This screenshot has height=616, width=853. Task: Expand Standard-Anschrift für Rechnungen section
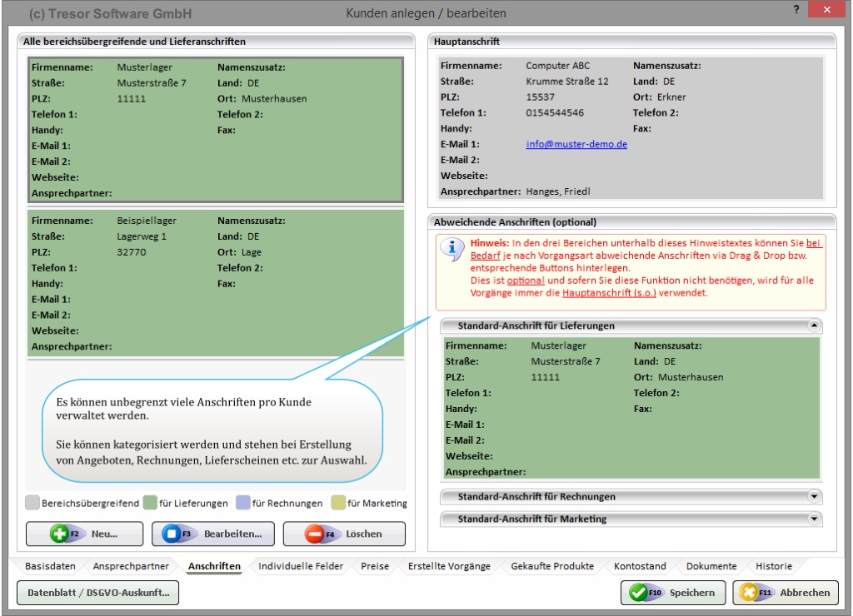click(814, 496)
